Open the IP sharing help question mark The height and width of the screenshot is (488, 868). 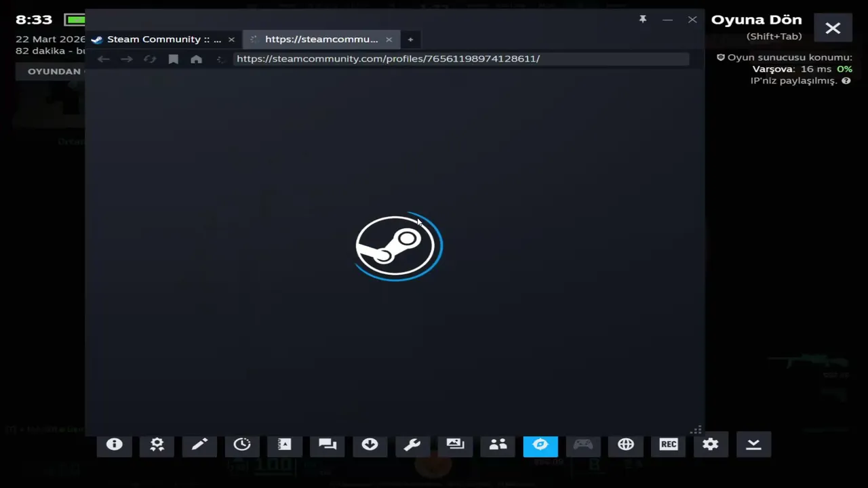[x=846, y=81]
